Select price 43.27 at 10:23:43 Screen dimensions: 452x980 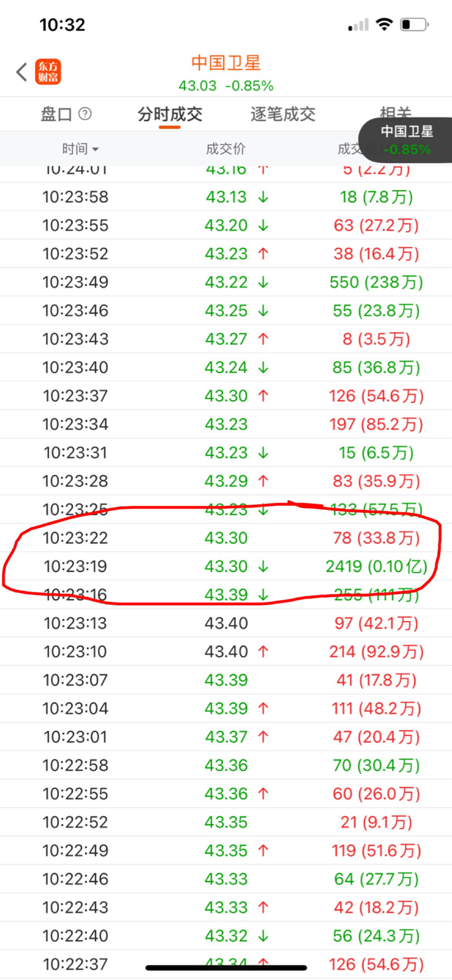click(226, 339)
